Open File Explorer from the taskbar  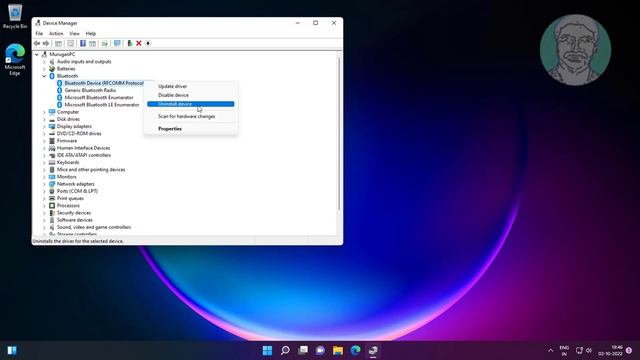click(x=338, y=350)
